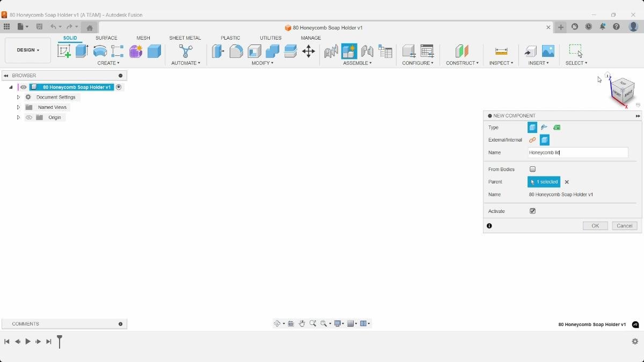Viewport: 644px width, 362px height.
Task: Open the INSPECT dropdown menu
Action: [x=501, y=63]
